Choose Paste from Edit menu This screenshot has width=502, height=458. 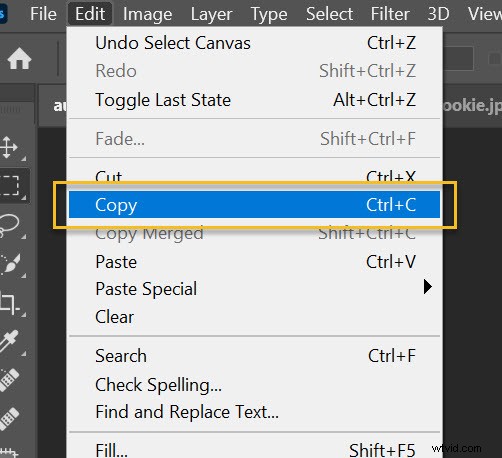255,262
